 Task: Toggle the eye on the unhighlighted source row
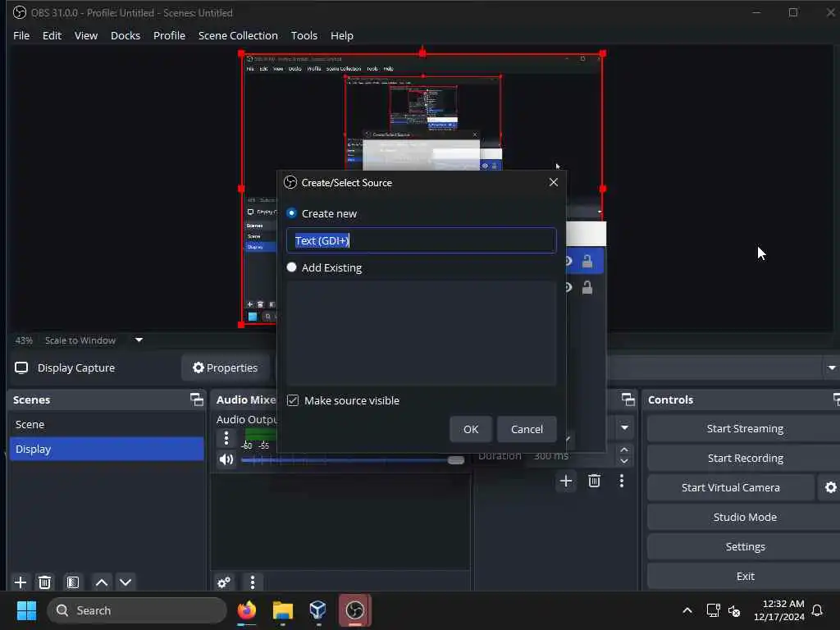[x=569, y=287]
